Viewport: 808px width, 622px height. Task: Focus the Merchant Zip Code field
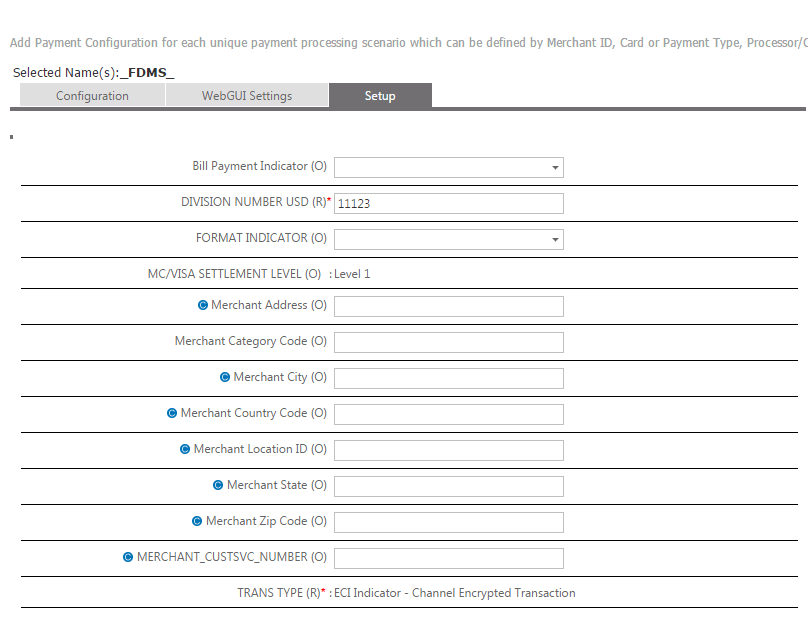[x=448, y=522]
